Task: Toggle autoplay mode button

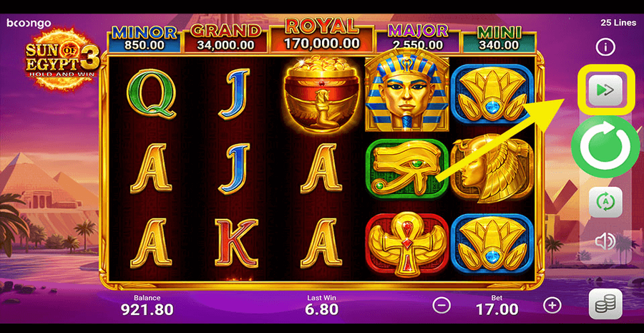Action: pyautogui.click(x=605, y=202)
